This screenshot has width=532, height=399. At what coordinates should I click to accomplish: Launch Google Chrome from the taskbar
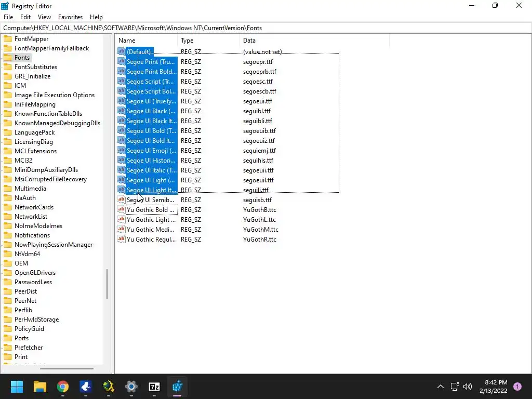pos(63,387)
